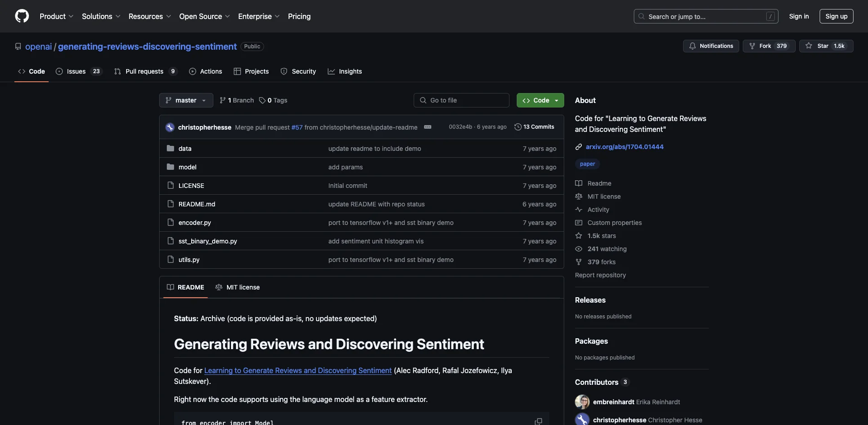This screenshot has width=868, height=425.
Task: Click 'update README with repo status' commit message
Action: pos(377,204)
